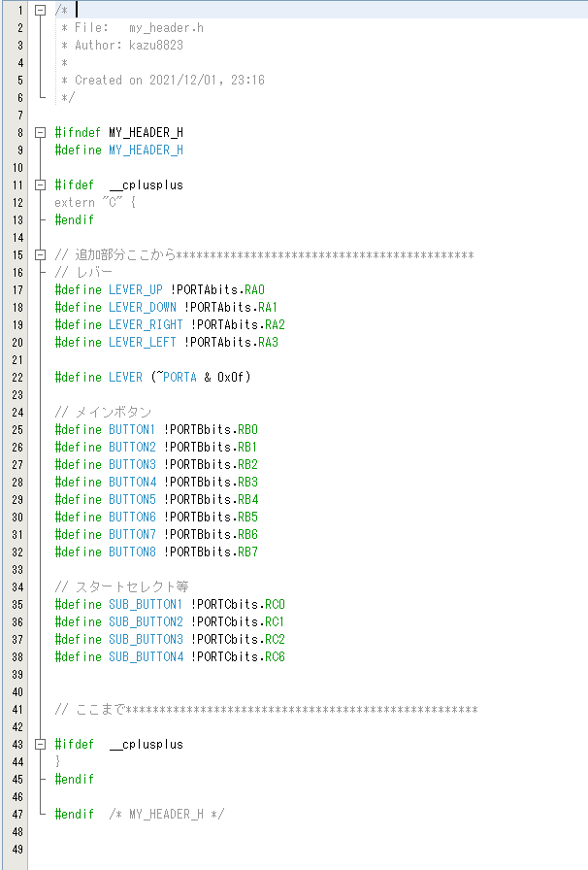Collapse the 追加部分ここから comment fold
The image size is (588, 870).
tap(40, 254)
